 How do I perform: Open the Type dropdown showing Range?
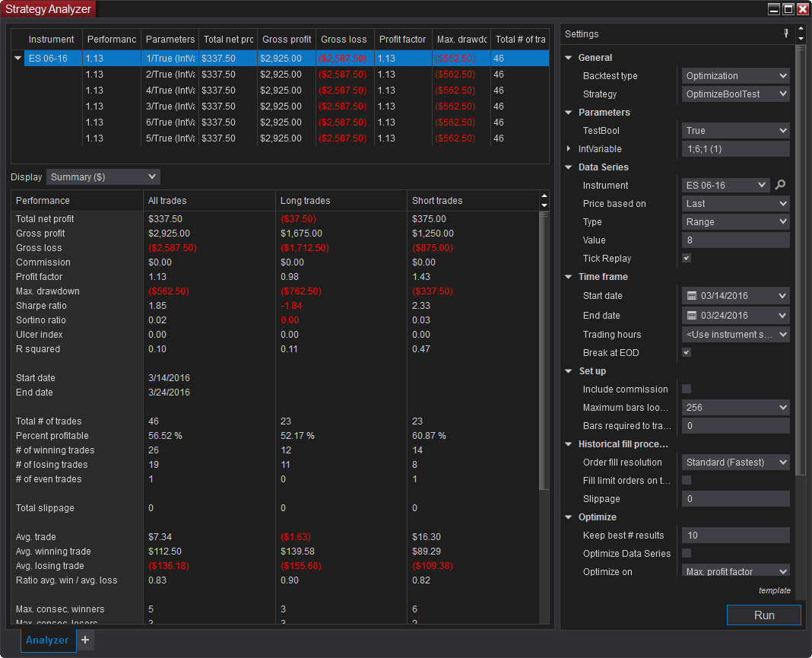tap(735, 222)
